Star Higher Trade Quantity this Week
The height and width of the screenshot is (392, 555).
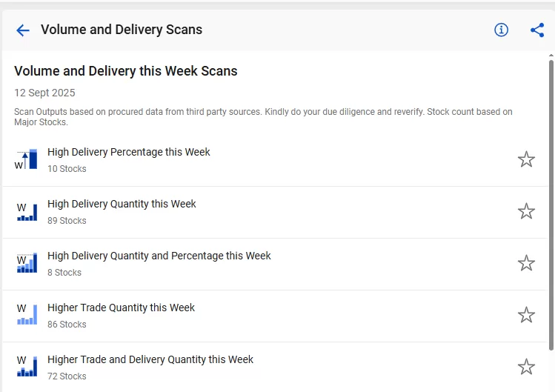click(x=526, y=315)
